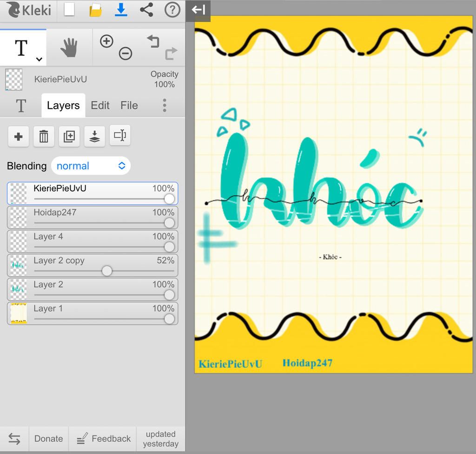476x454 pixels.
Task: Click the Opacity 100% label
Action: [x=164, y=79]
